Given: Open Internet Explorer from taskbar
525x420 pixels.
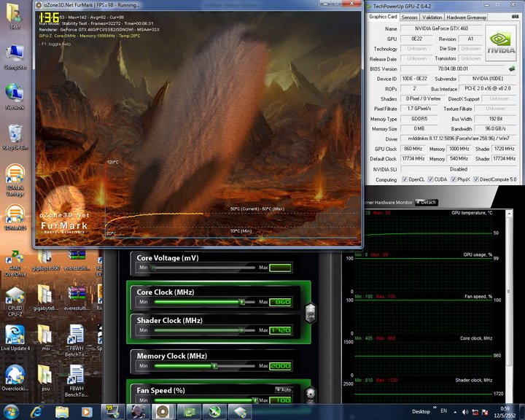Looking at the screenshot, I should [x=36, y=412].
